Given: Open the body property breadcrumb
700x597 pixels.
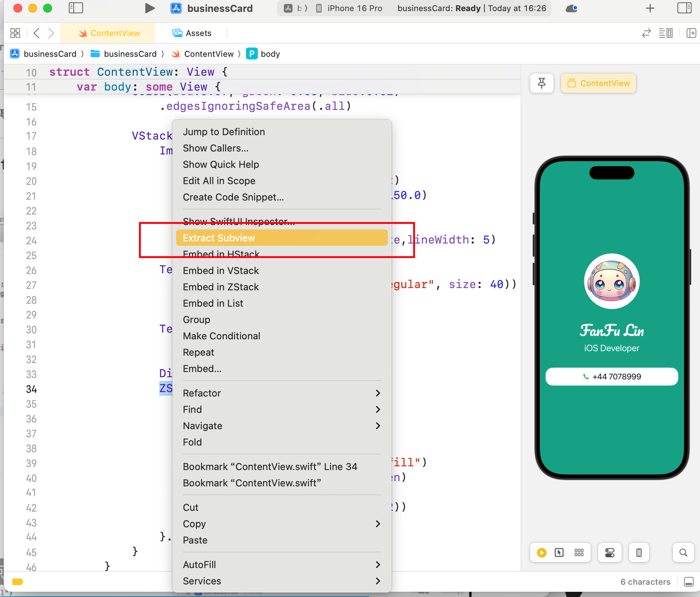Looking at the screenshot, I should point(263,54).
